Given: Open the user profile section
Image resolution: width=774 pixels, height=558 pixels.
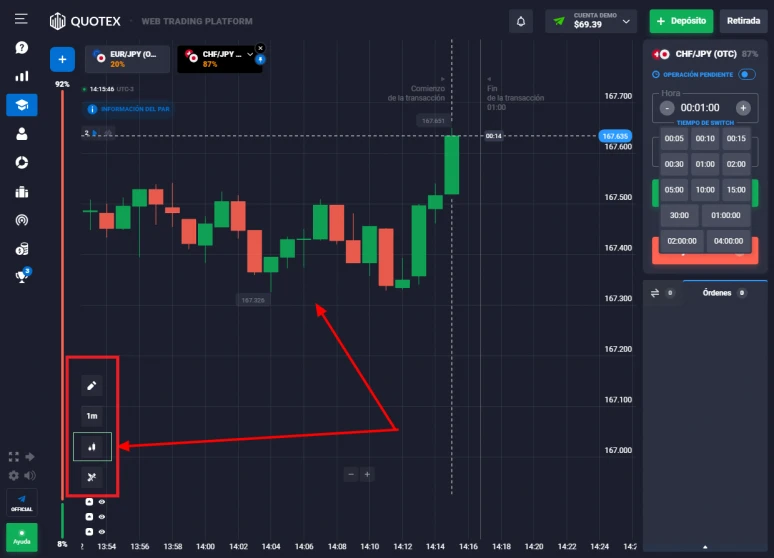Looking at the screenshot, I should [x=22, y=134].
